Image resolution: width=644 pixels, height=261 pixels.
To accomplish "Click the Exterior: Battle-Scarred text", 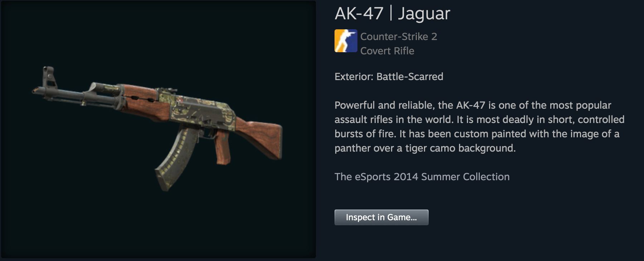I will point(389,77).
